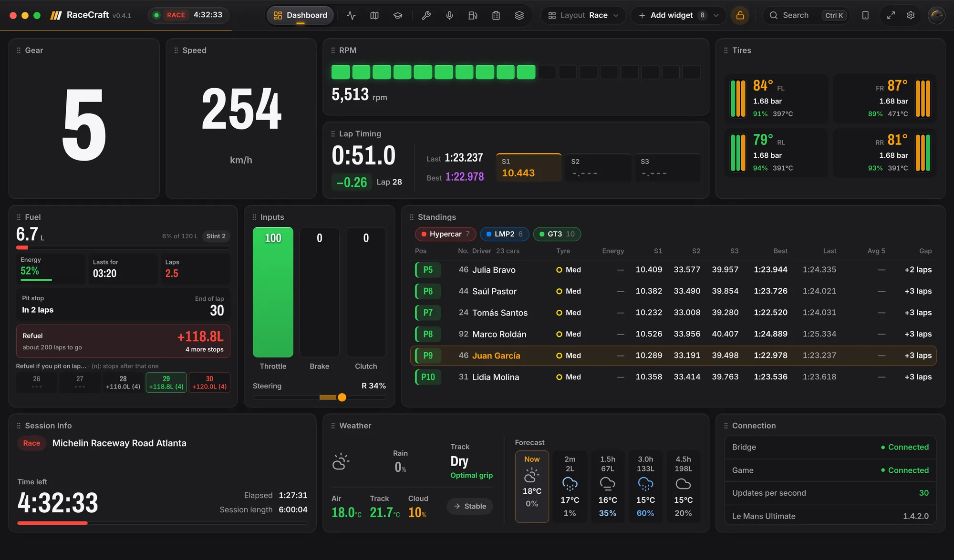Click the Stint 2 badge

pos(216,236)
